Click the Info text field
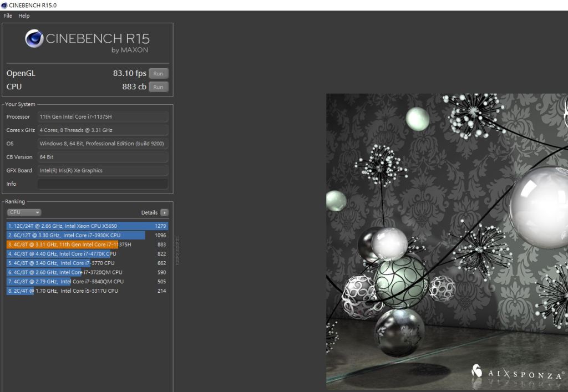The height and width of the screenshot is (392, 568). point(103,184)
